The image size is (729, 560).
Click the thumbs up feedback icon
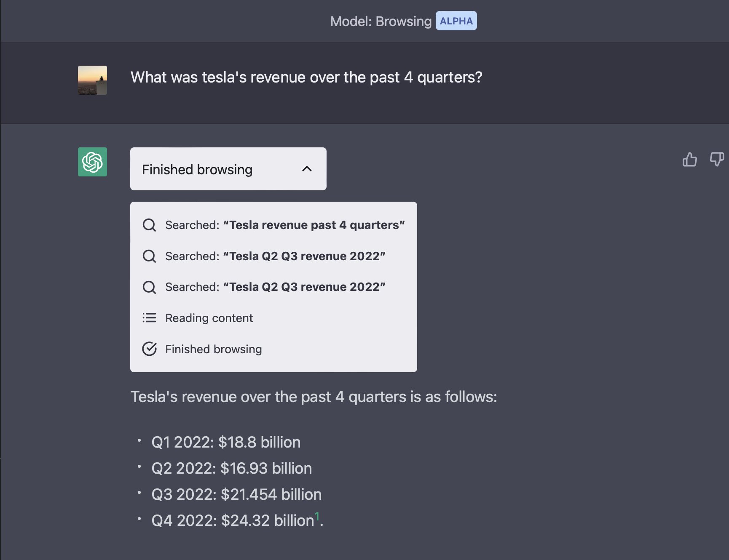click(689, 160)
